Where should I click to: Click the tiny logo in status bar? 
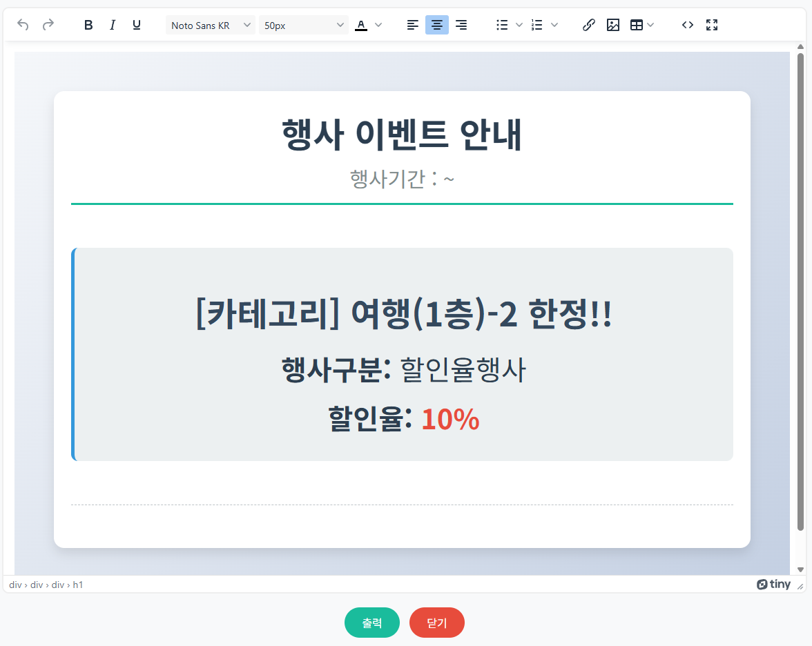tap(773, 585)
